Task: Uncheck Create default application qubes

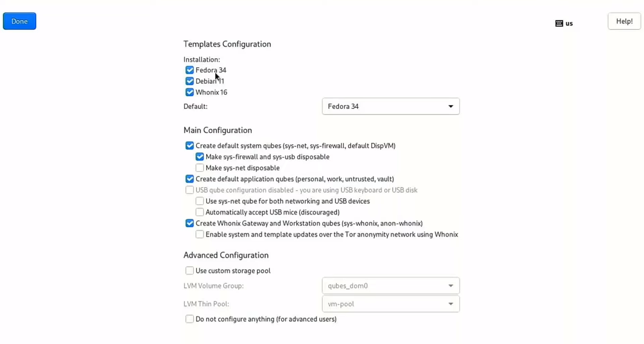Action: (x=190, y=179)
